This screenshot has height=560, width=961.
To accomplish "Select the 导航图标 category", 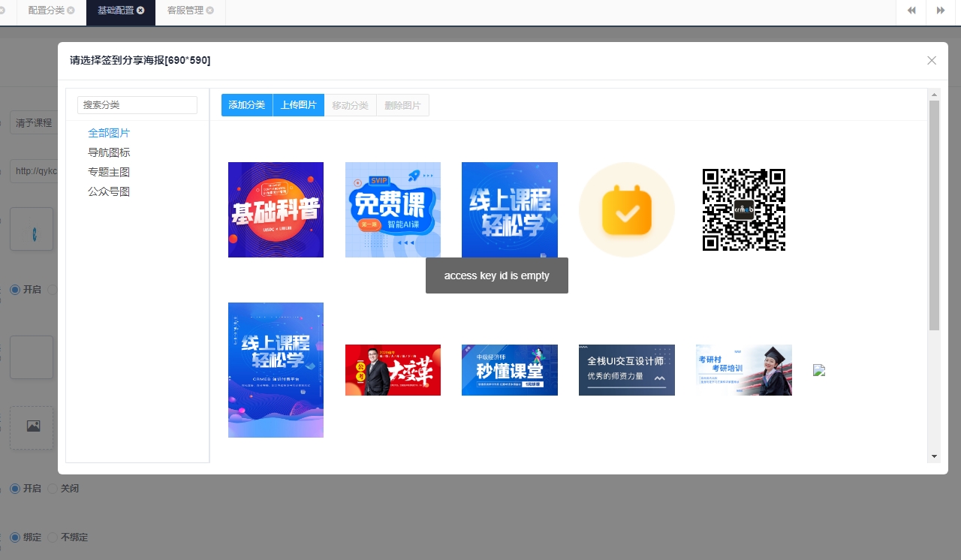I will pyautogui.click(x=109, y=152).
